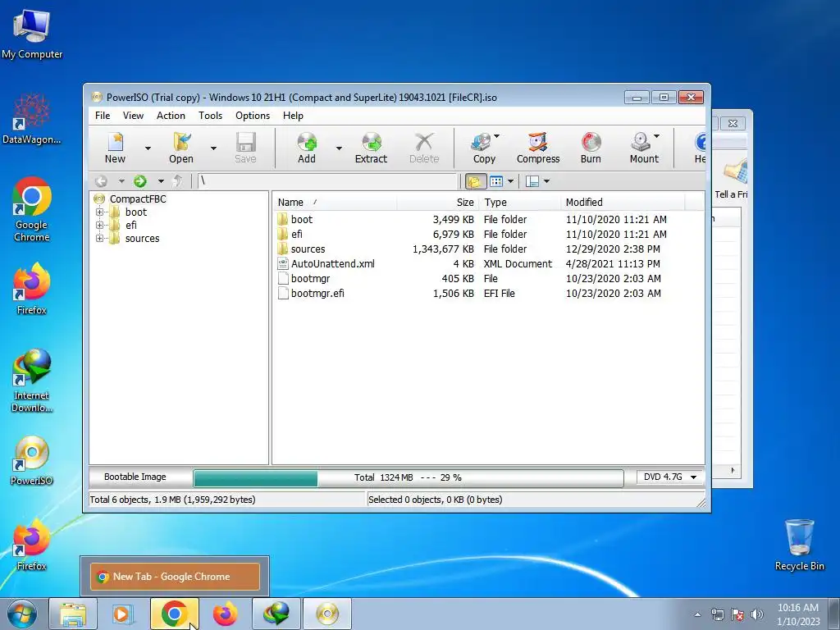Image resolution: width=840 pixels, height=630 pixels.
Task: Select CompactFBC root in tree
Action: pyautogui.click(x=138, y=199)
